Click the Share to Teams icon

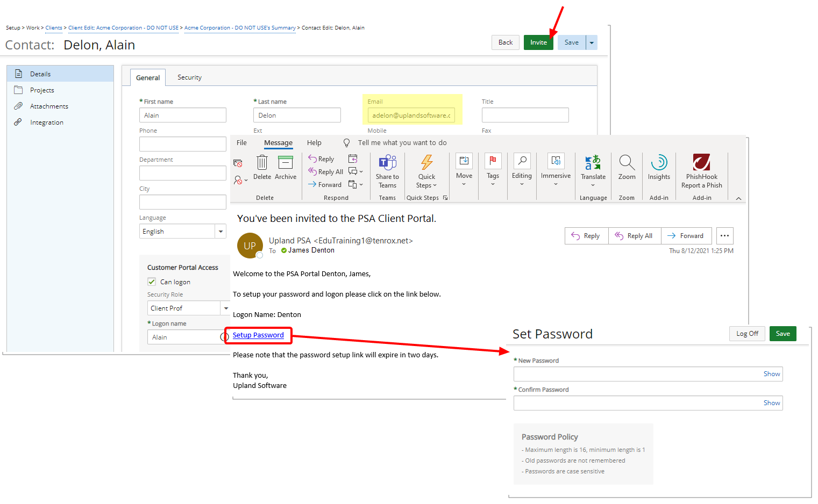(x=387, y=162)
